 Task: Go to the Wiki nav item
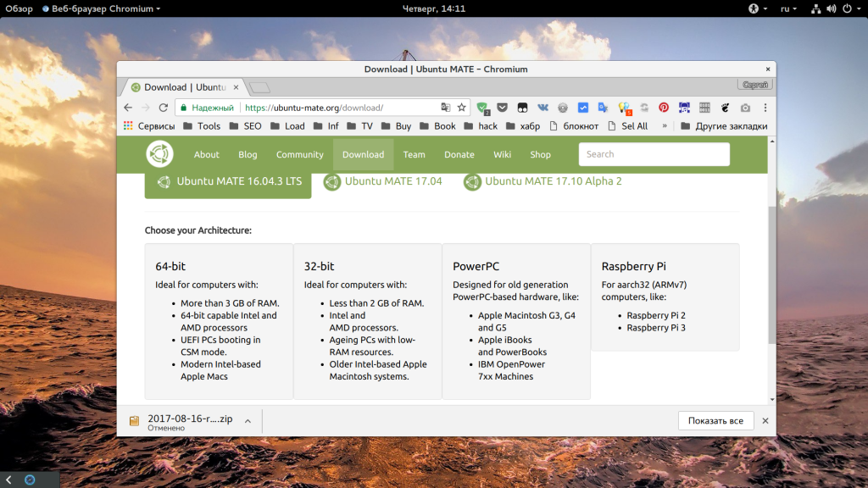pos(502,154)
